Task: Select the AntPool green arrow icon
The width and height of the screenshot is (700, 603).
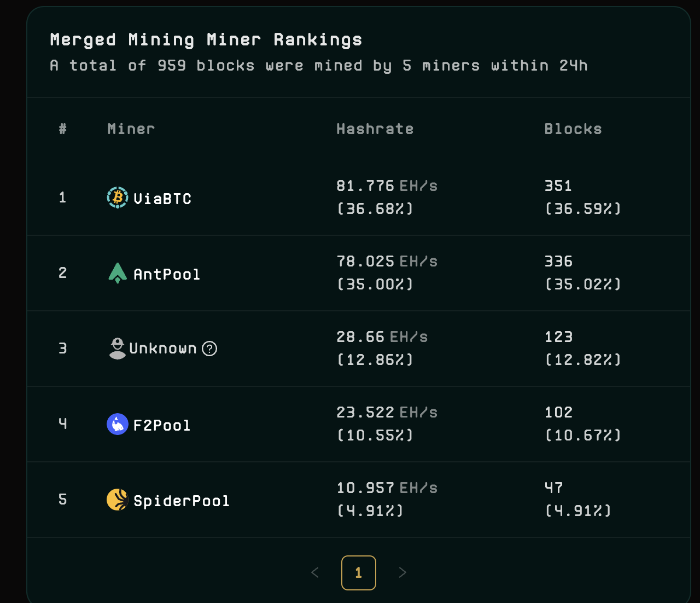Action: (x=118, y=273)
